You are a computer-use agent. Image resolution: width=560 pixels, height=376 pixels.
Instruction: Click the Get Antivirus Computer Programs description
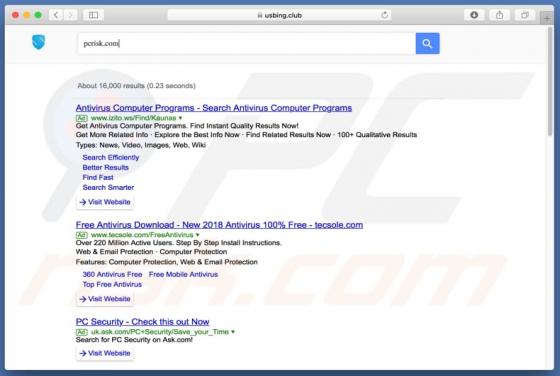pyautogui.click(x=187, y=126)
